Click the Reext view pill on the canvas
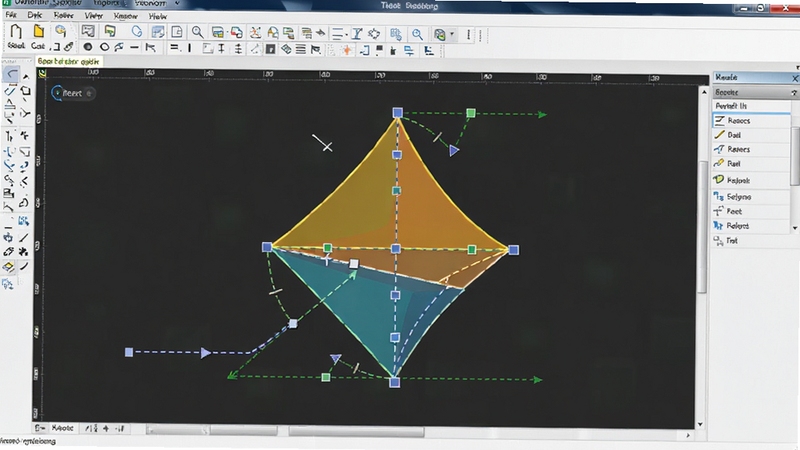The height and width of the screenshot is (450, 800). pos(73,93)
